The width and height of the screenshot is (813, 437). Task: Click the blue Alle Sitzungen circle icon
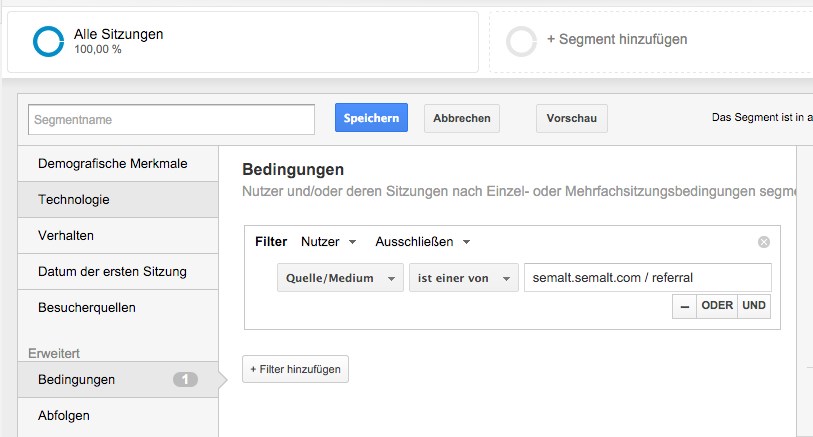point(48,41)
